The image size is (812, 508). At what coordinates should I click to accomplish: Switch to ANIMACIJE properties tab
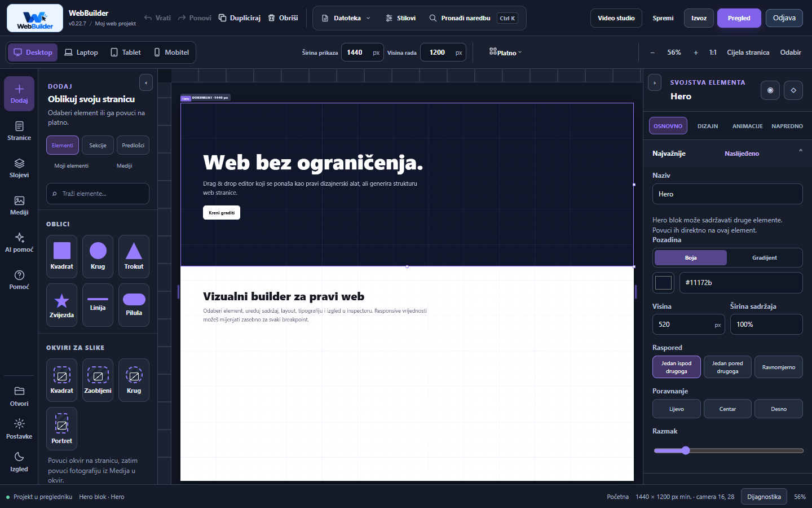pyautogui.click(x=748, y=126)
